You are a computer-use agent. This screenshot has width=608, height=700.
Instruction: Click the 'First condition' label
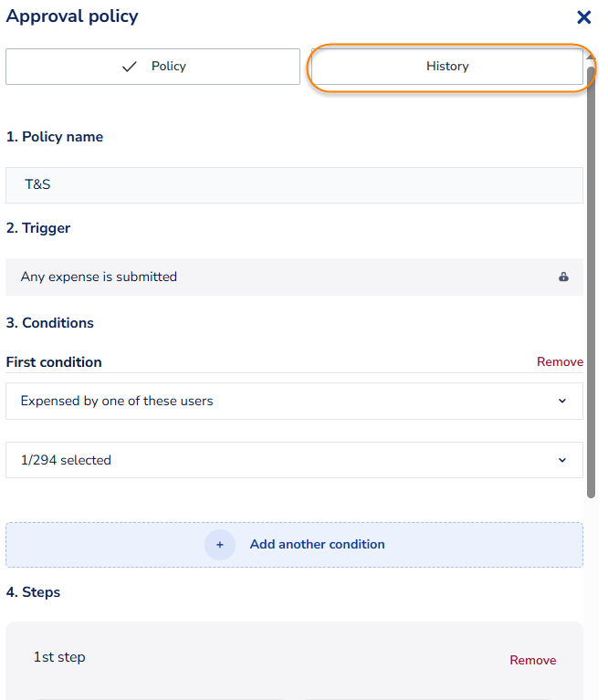[54, 362]
